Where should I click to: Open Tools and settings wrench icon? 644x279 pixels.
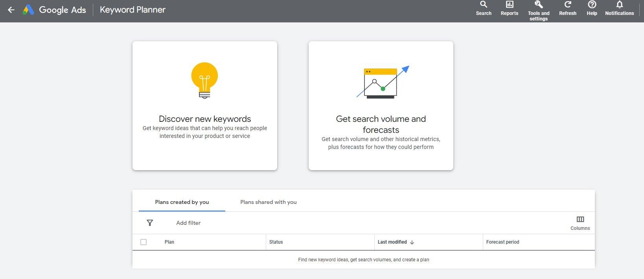pyautogui.click(x=539, y=5)
